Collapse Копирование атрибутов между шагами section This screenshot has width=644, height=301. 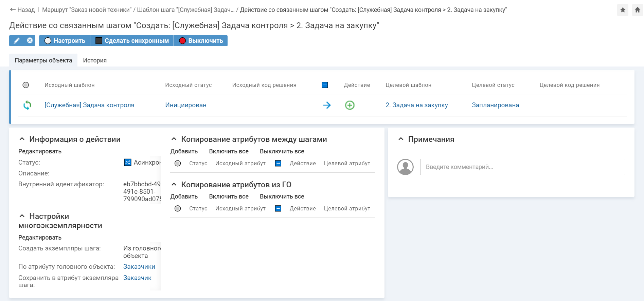click(174, 139)
